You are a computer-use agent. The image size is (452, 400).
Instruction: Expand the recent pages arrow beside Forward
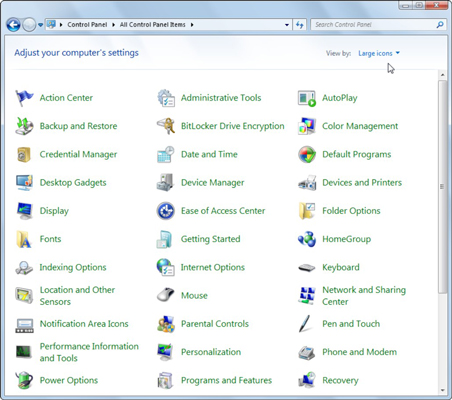pos(40,25)
